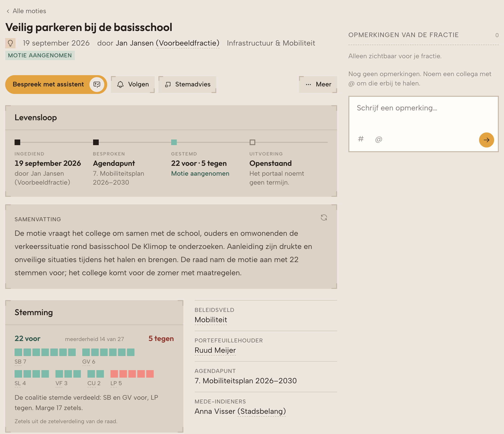This screenshot has width=504, height=434.
Task: Click the 22 voor vote total
Action: click(x=28, y=338)
